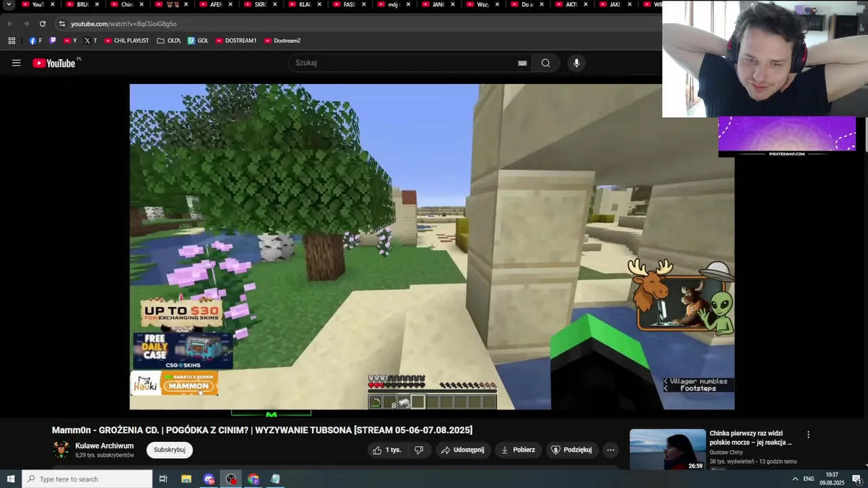Image resolution: width=868 pixels, height=488 pixels.
Task: Open the GOL bookmark
Action: pos(198,41)
